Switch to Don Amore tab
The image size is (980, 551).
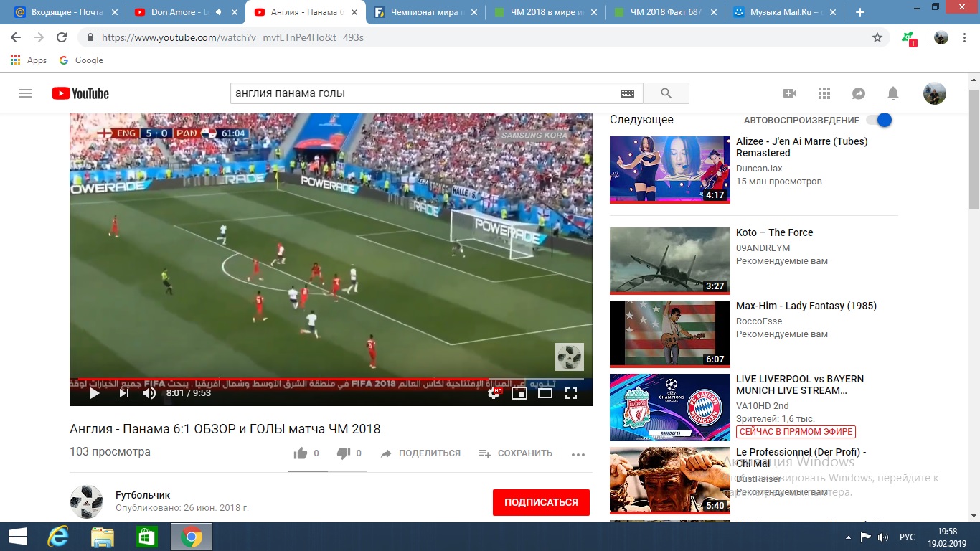pos(184,12)
